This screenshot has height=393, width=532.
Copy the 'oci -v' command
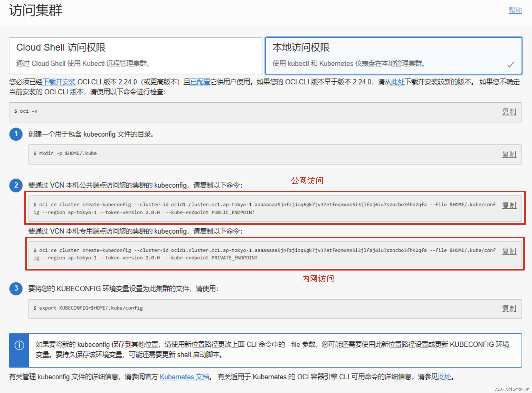tap(509, 112)
